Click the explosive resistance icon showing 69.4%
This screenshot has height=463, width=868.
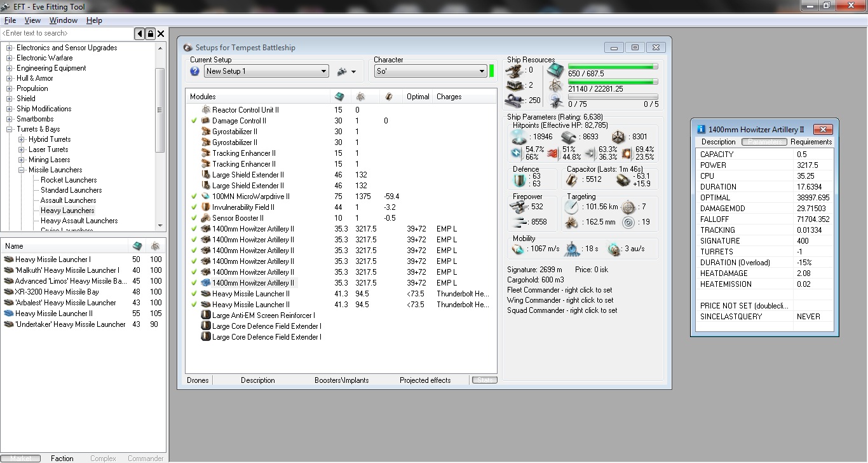tap(627, 153)
